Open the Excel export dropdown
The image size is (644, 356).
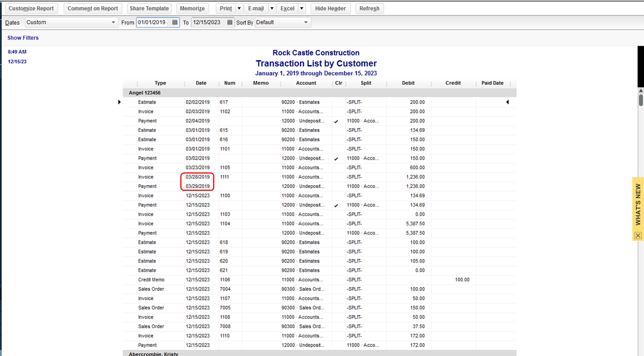(301, 8)
